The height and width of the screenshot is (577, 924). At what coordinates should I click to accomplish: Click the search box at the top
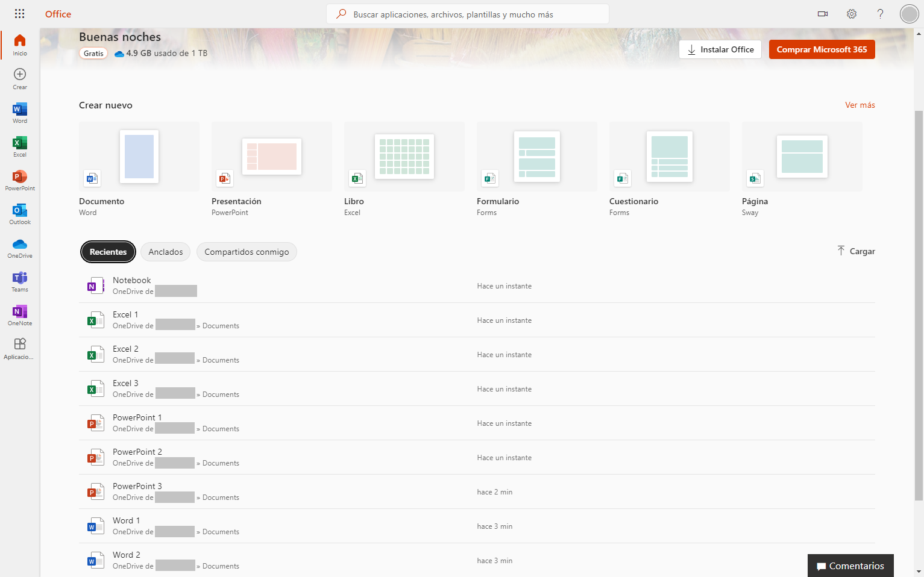pyautogui.click(x=468, y=14)
